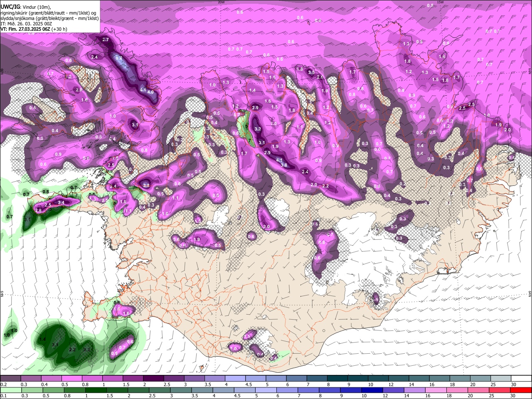Click the 20W longitude label
Viewport: 532px width, 399px height.
221,2
